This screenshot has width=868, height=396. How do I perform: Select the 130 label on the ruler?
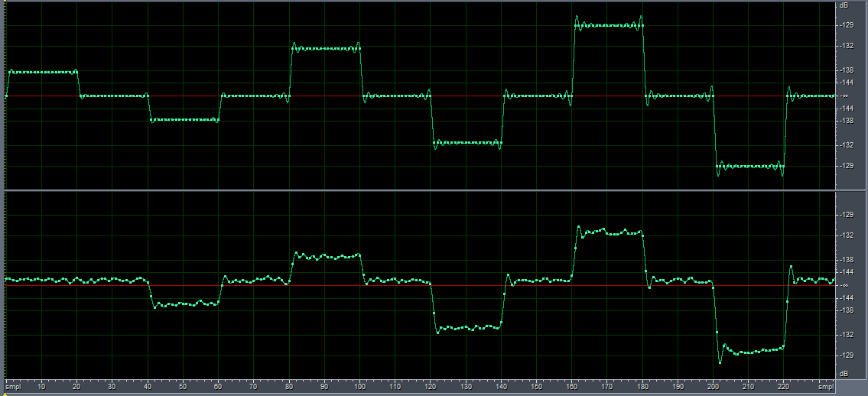pos(466,387)
